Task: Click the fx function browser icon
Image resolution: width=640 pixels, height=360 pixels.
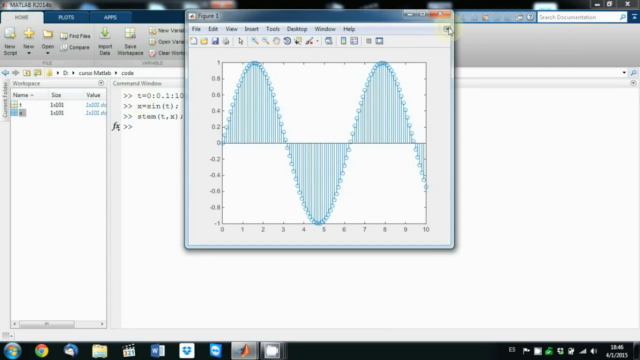Action: coord(116,127)
